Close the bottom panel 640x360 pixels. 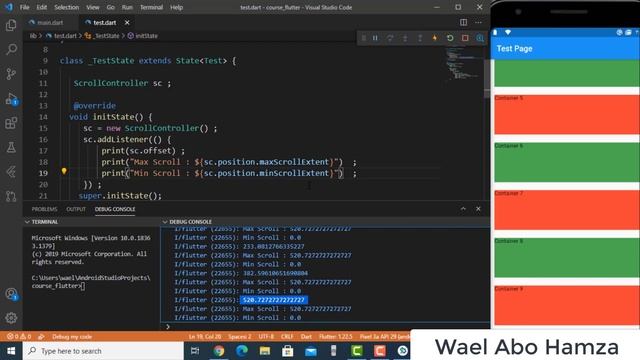coord(478,209)
